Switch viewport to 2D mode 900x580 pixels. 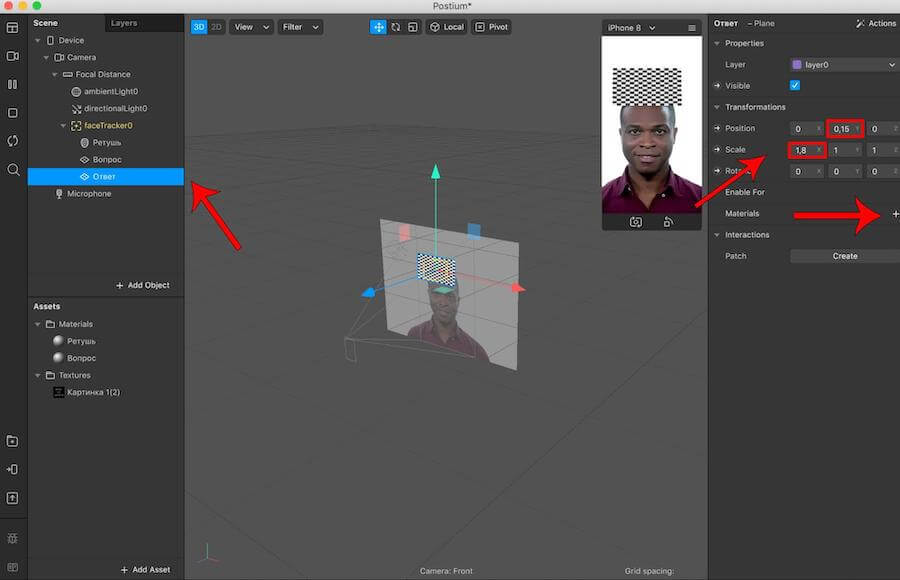click(x=216, y=27)
